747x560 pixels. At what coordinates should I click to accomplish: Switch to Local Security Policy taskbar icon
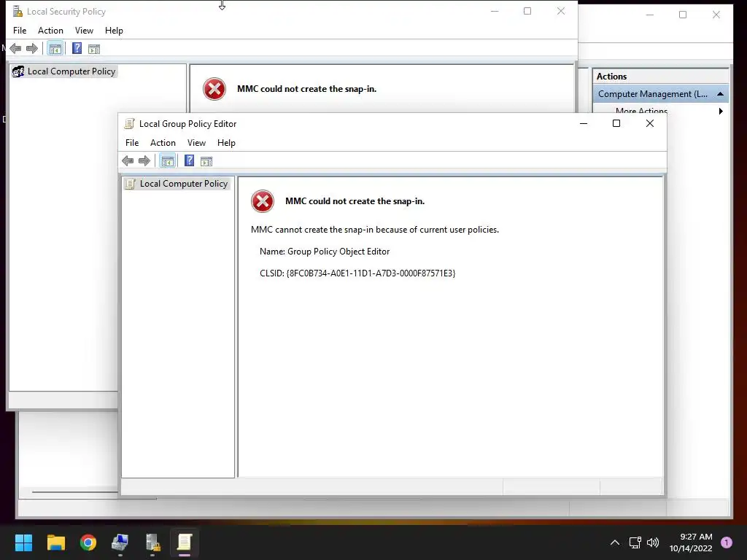click(152, 542)
